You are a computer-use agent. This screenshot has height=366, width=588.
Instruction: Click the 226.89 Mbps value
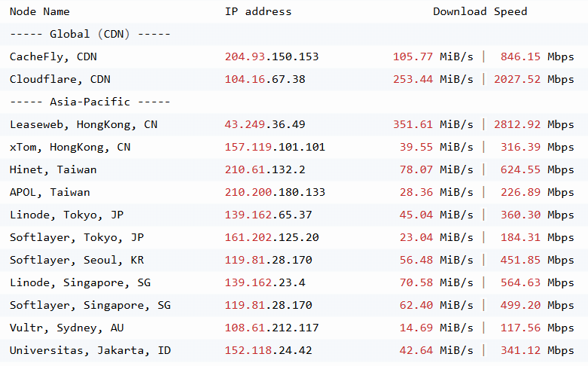tap(537, 192)
